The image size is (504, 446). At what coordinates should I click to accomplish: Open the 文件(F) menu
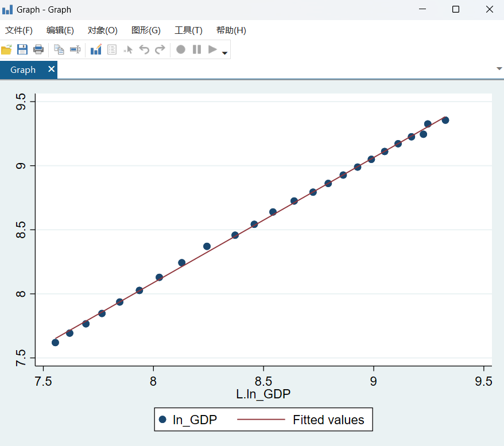pyautogui.click(x=19, y=30)
